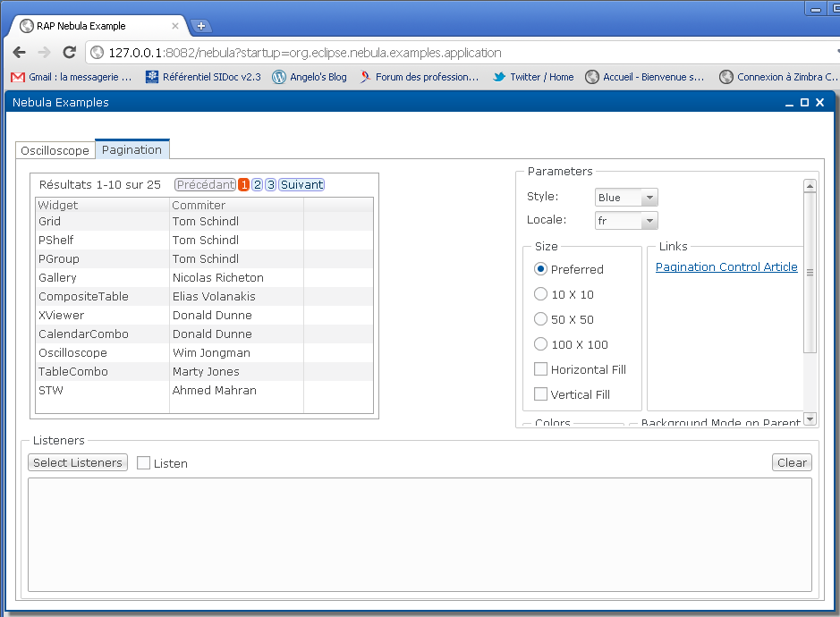
Task: Click the Parameters scrollbar down arrow
Action: point(810,418)
